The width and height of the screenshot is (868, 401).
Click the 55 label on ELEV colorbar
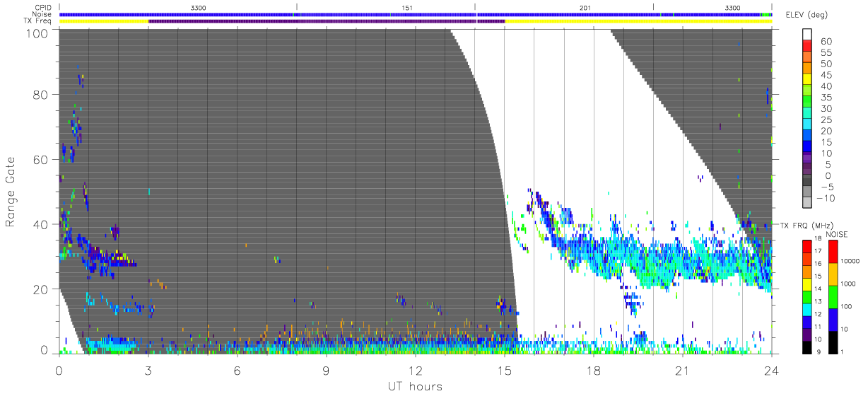click(826, 52)
